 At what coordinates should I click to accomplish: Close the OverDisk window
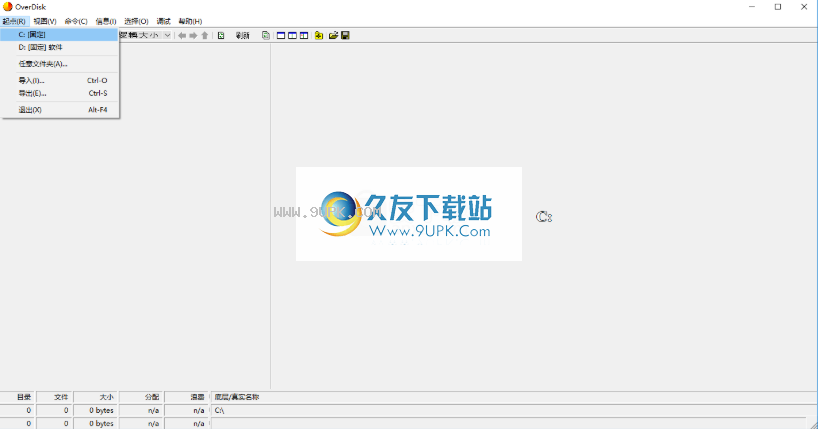pyautogui.click(x=804, y=7)
